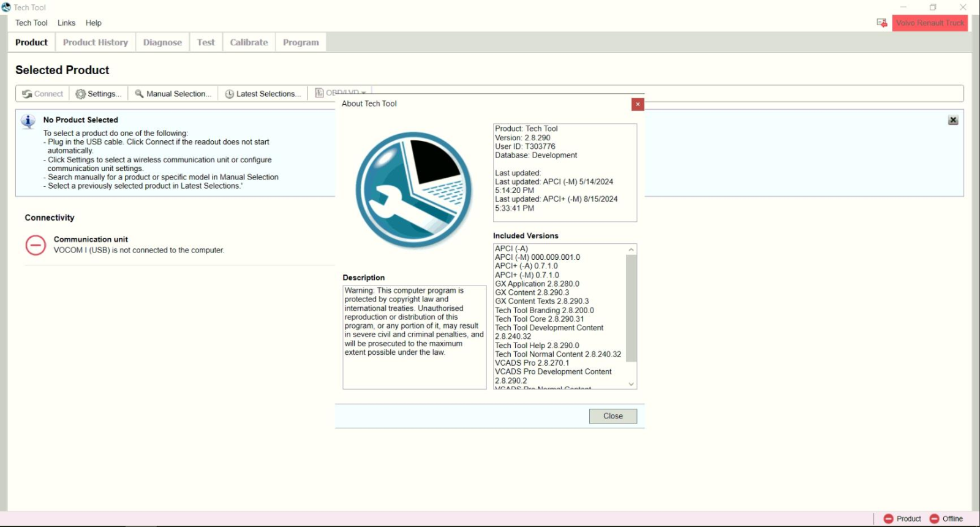
Task: Open the Diagnose tab
Action: coord(162,42)
